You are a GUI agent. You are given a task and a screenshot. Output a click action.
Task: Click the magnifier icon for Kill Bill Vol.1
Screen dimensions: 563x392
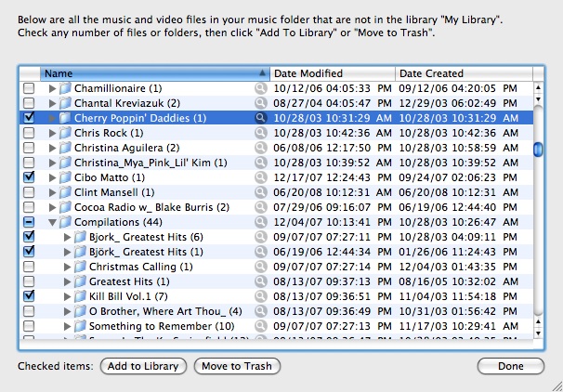pyautogui.click(x=261, y=296)
